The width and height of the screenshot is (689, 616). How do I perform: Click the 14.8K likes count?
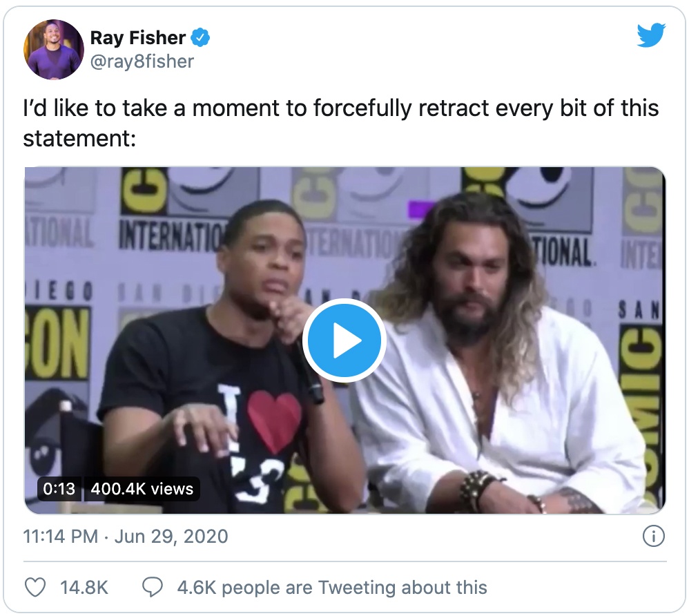pyautogui.click(x=84, y=588)
